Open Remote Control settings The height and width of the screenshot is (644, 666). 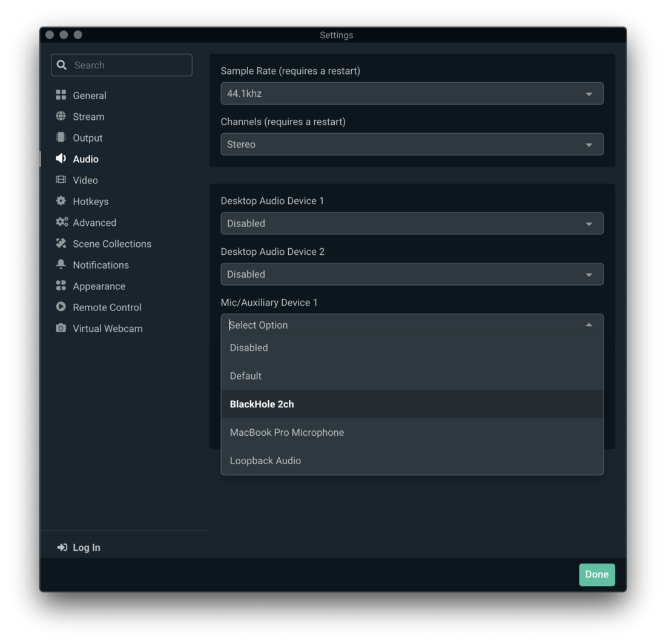click(107, 308)
